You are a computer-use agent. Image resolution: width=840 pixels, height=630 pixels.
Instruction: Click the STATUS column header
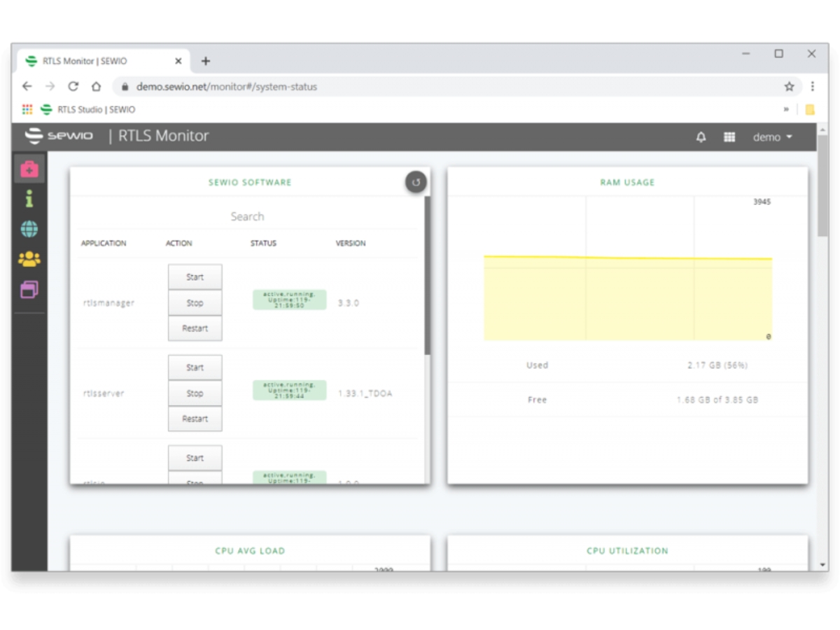point(263,244)
